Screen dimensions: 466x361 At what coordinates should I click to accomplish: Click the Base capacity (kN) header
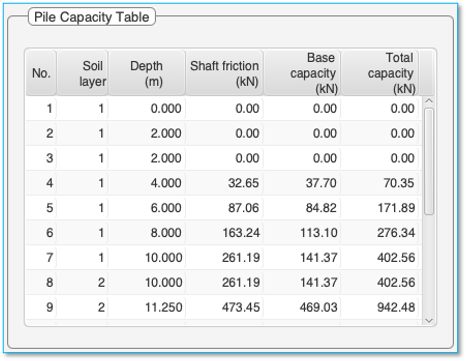(302, 73)
